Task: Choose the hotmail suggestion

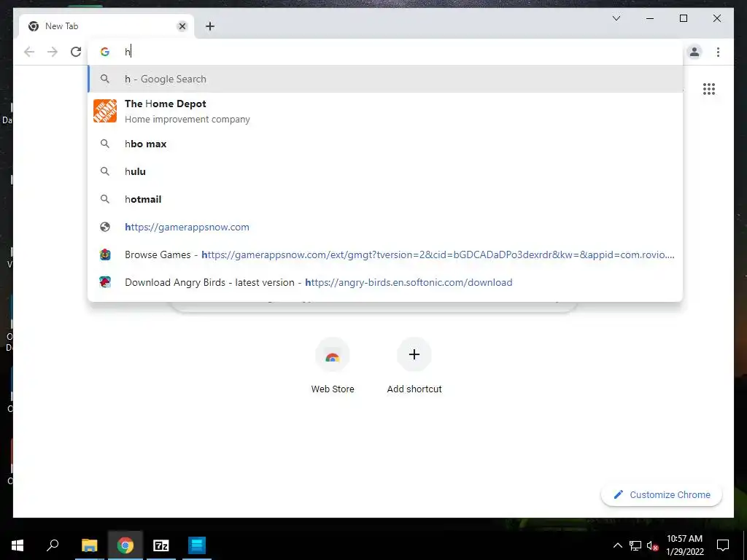Action: coord(385,199)
